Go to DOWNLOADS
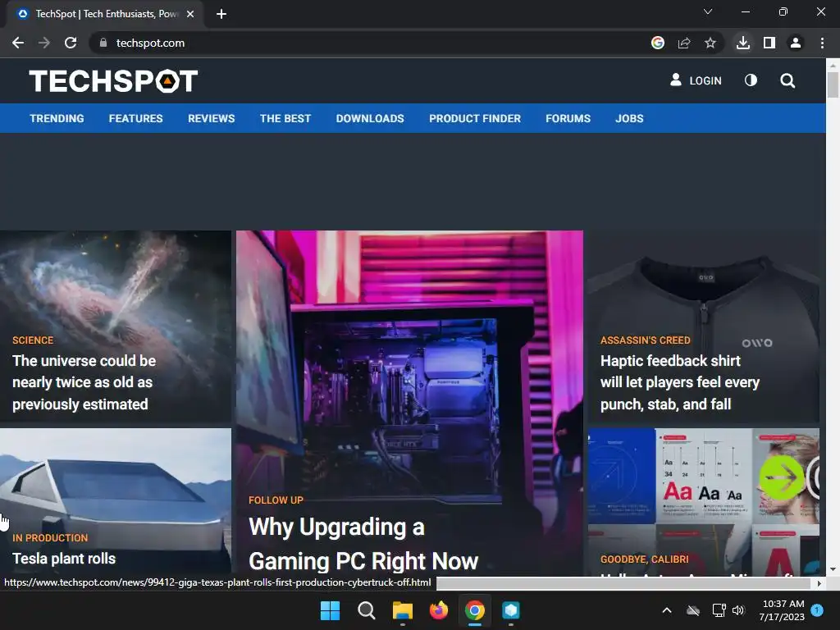 click(x=370, y=118)
